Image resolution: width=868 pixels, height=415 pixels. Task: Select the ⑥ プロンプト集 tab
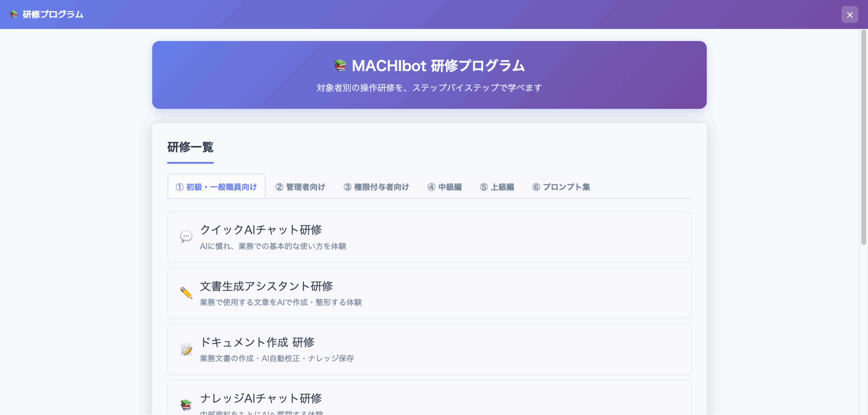(561, 187)
